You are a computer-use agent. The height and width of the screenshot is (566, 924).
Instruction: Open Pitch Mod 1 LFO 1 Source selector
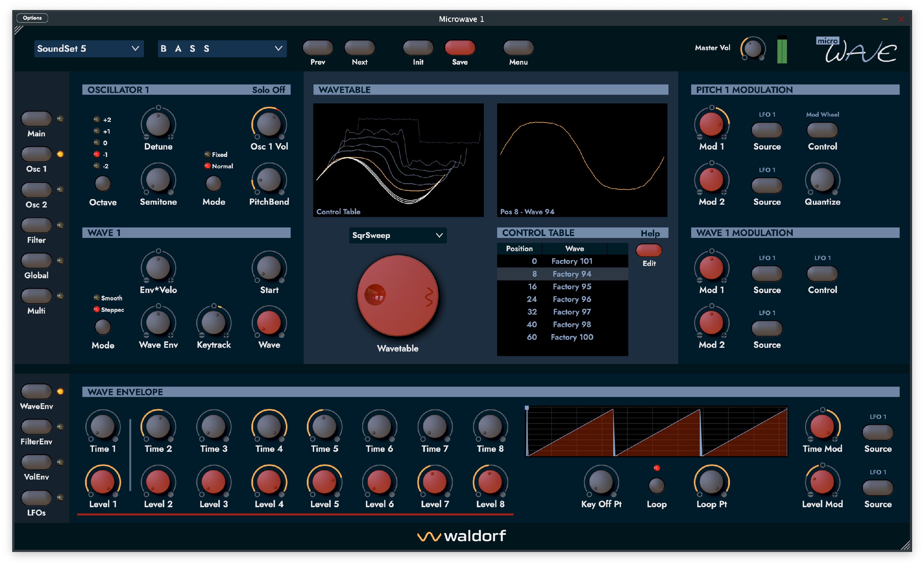767,130
